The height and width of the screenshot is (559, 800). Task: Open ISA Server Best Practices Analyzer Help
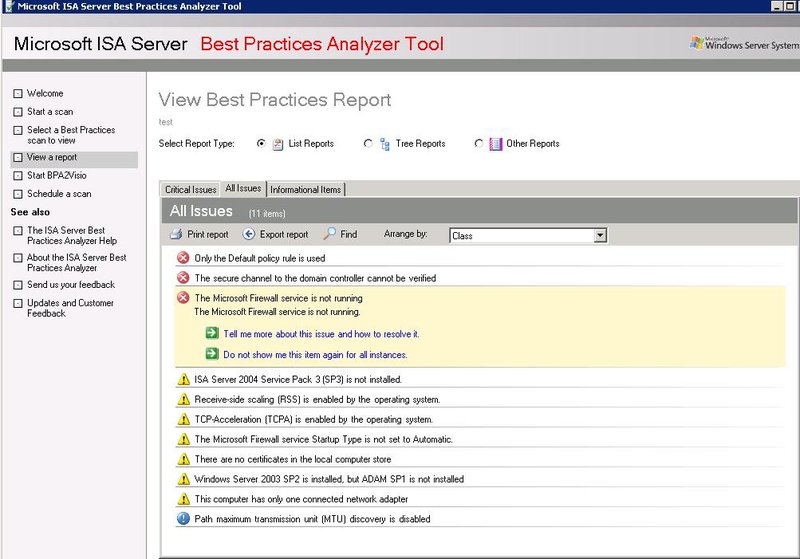(x=72, y=236)
